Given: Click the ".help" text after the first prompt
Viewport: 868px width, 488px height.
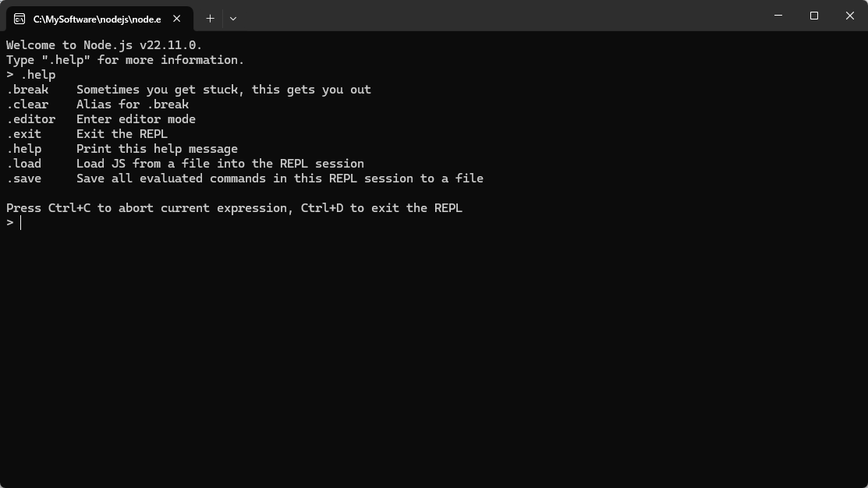Looking at the screenshot, I should pyautogui.click(x=38, y=74).
